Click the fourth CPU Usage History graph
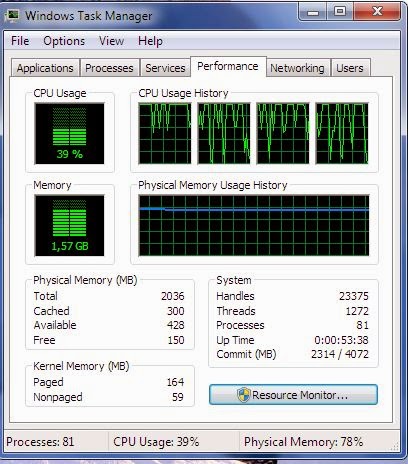This screenshot has width=408, height=464. (342, 133)
